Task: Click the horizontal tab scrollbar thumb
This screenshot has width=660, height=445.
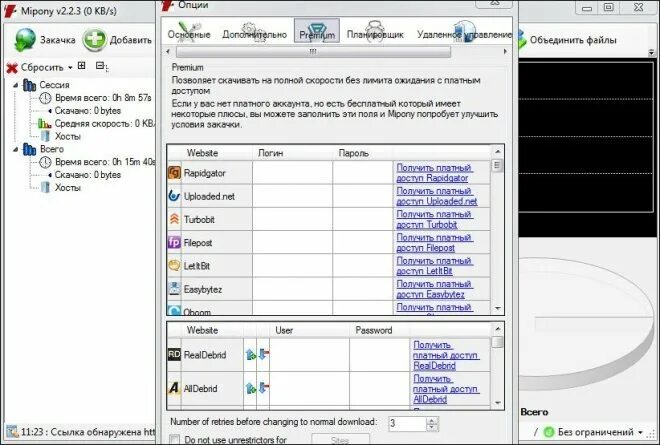Action: (x=313, y=52)
